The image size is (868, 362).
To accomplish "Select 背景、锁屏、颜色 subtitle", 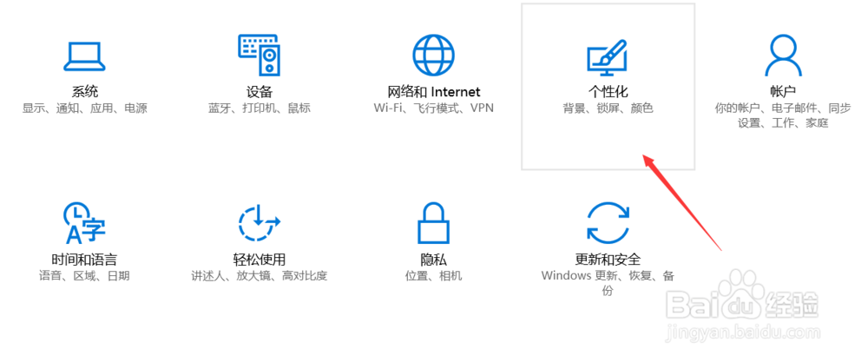I will click(608, 108).
